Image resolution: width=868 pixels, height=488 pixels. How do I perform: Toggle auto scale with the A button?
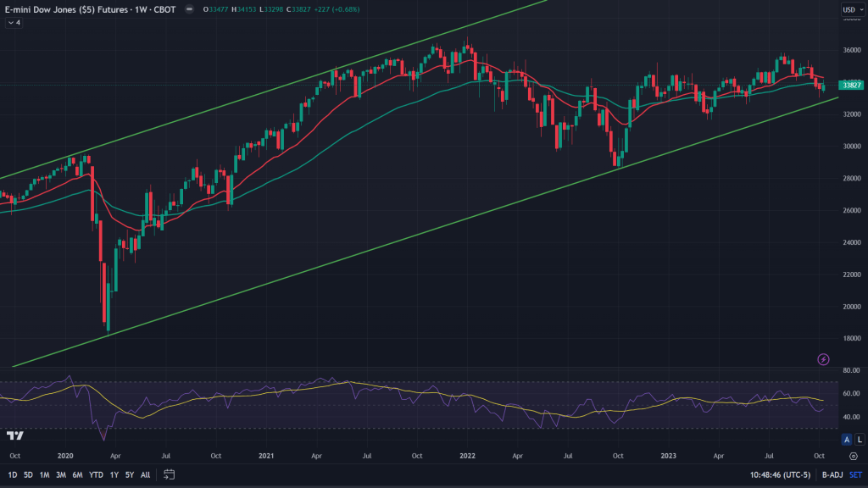pos(846,439)
